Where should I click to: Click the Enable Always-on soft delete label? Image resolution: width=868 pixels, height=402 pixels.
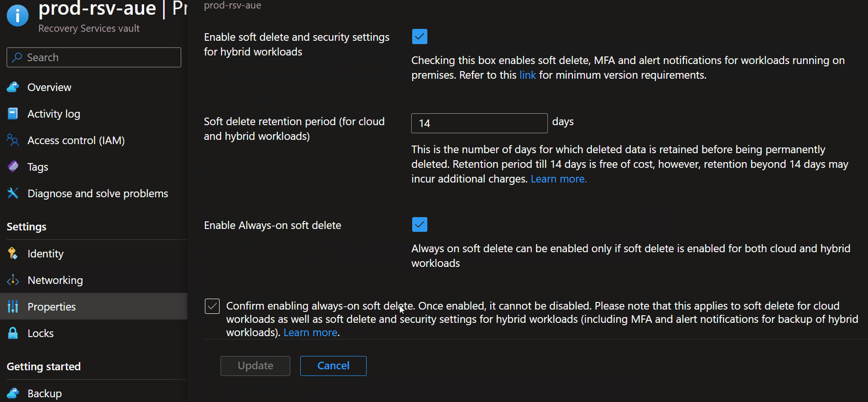tap(273, 225)
